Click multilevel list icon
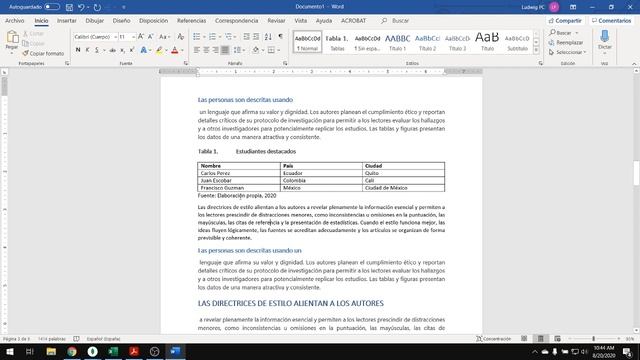640x360 pixels. [229, 37]
